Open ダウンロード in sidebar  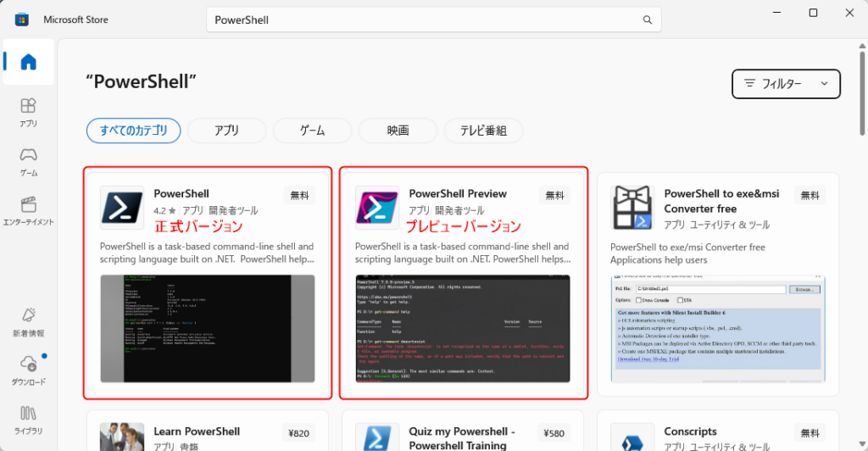pyautogui.click(x=28, y=370)
